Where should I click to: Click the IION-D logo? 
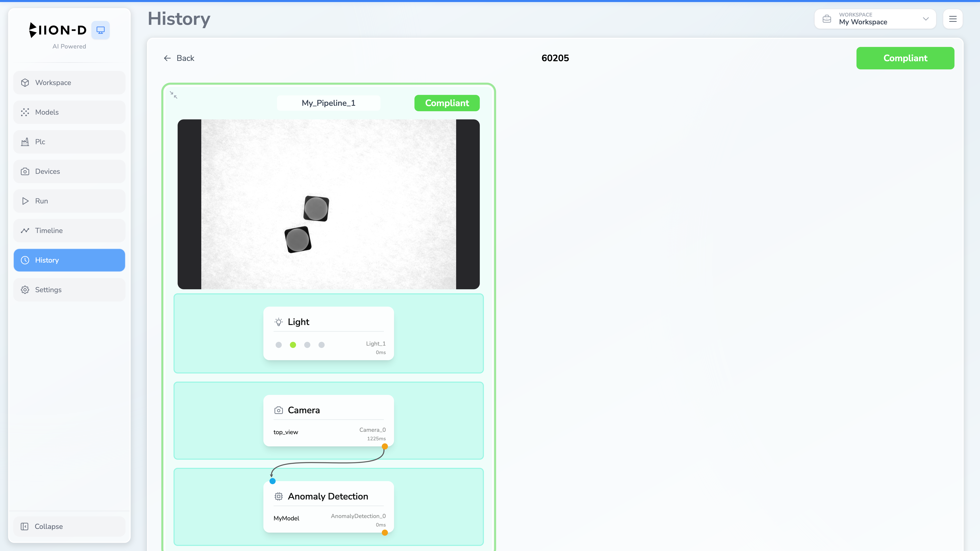[58, 30]
